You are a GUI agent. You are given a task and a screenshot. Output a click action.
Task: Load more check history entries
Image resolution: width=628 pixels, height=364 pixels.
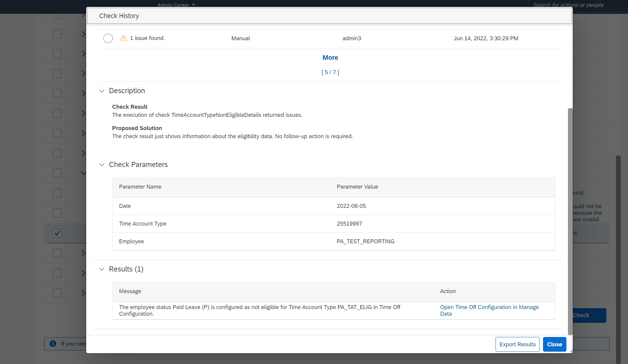330,58
